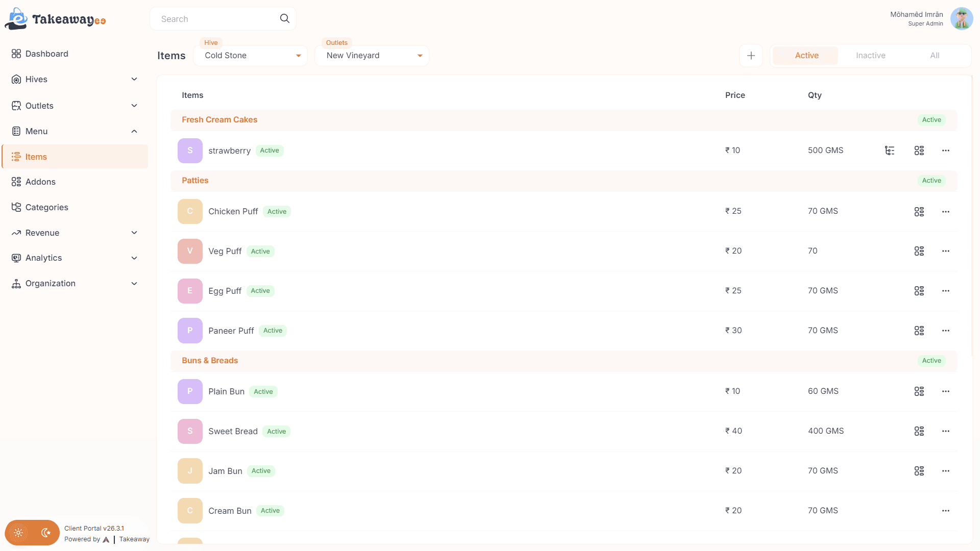Toggle Chicken Puff Active status badge
The image size is (980, 551).
[x=277, y=212]
